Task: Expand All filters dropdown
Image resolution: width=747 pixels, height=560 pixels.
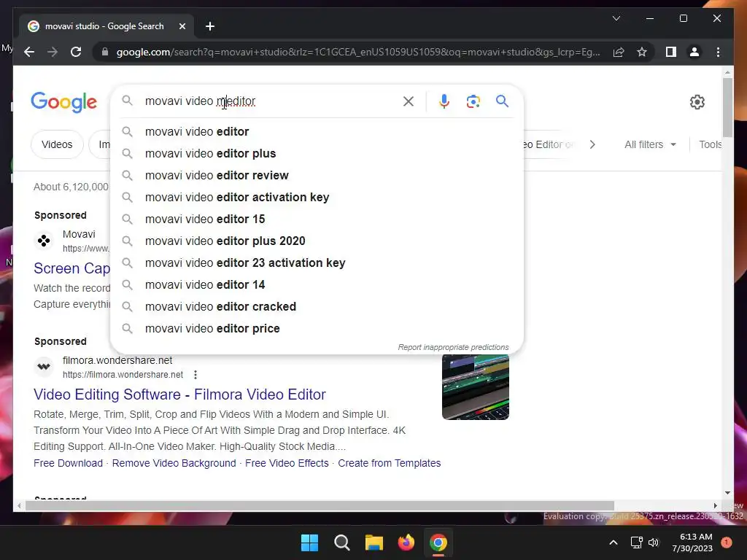Action: pyautogui.click(x=650, y=144)
